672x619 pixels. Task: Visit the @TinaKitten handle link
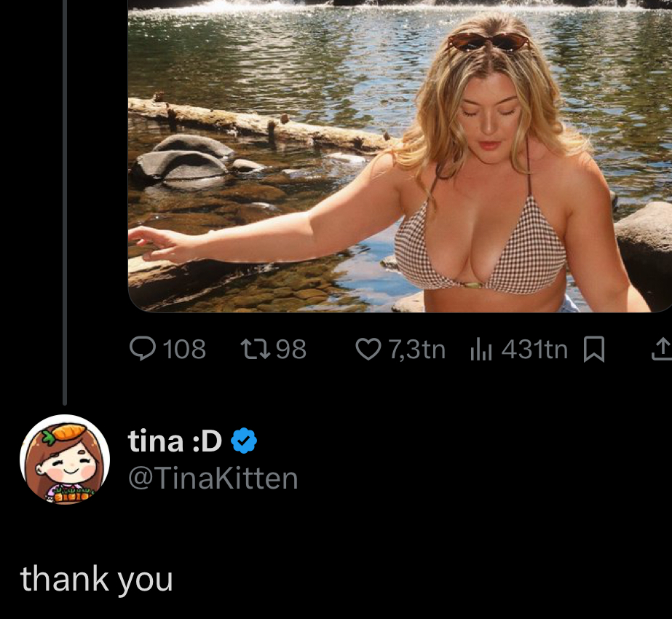coord(213,478)
